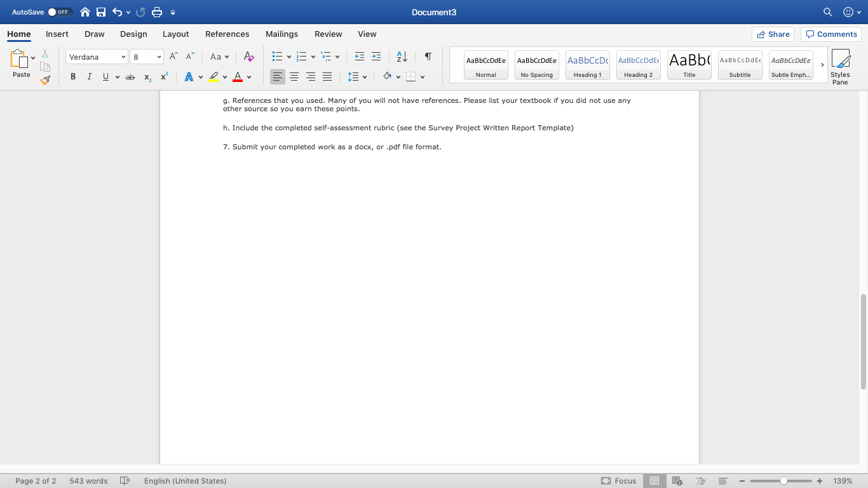Viewport: 868px width, 488px height.
Task: Select the Mailings tab
Action: click(281, 34)
